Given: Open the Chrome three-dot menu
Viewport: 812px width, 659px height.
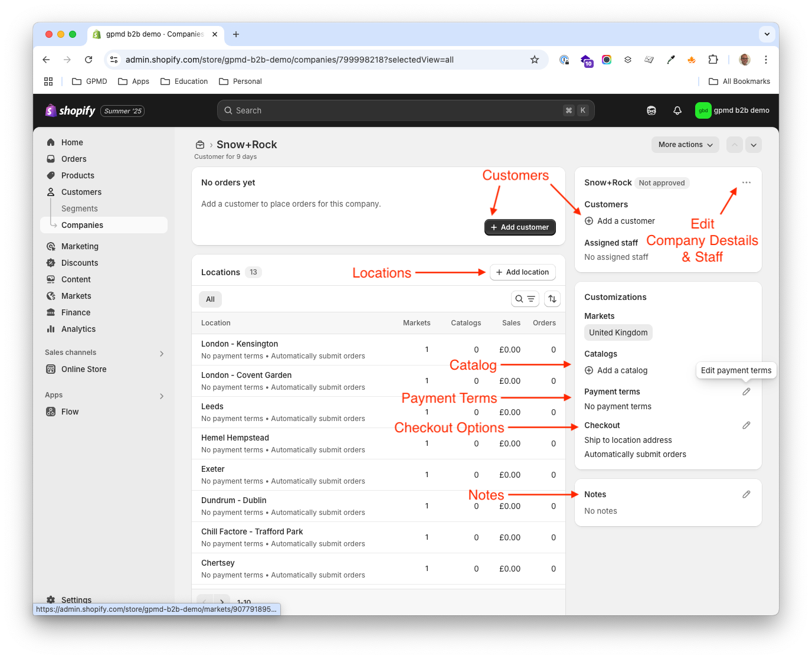Looking at the screenshot, I should point(766,60).
